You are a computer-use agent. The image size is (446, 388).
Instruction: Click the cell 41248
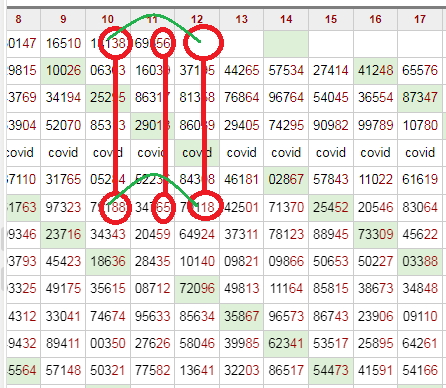pyautogui.click(x=375, y=70)
